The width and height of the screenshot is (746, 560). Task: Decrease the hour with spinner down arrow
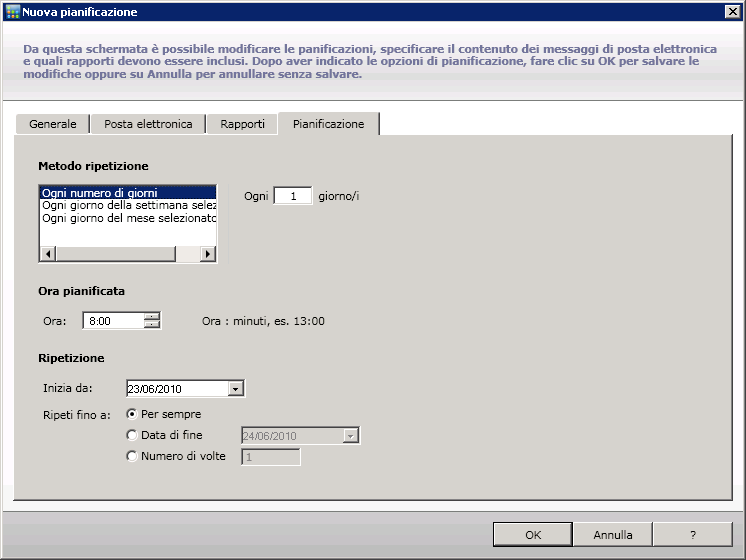coord(152,325)
